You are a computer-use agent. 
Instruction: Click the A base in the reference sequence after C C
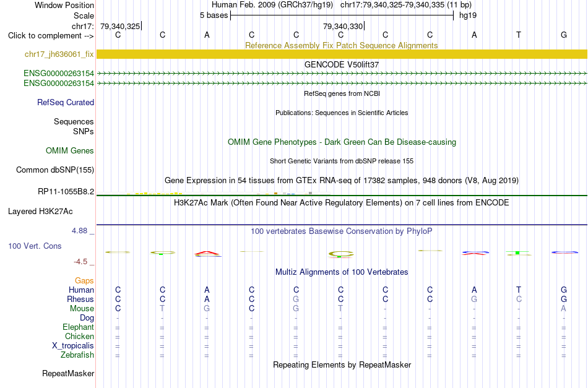pos(207,35)
